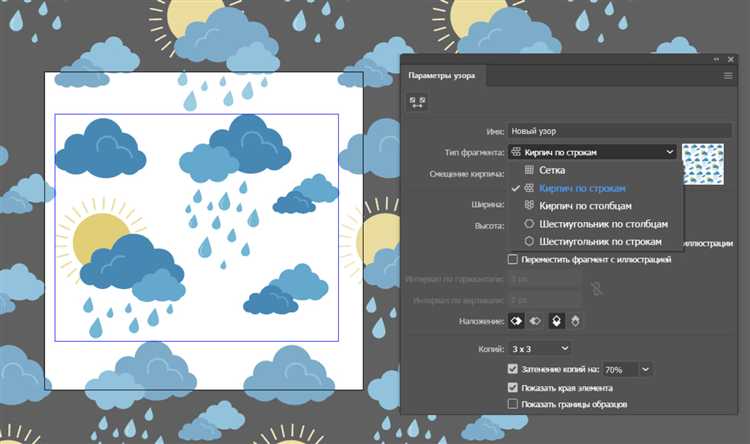The height and width of the screenshot is (444, 750).
Task: Select the left-in-front overlap icon
Action: (x=516, y=321)
